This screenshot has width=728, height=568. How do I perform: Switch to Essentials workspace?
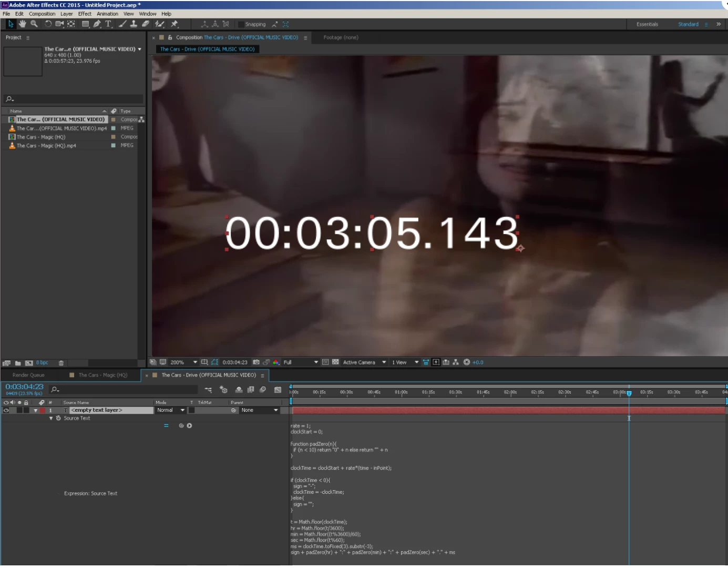(x=647, y=24)
